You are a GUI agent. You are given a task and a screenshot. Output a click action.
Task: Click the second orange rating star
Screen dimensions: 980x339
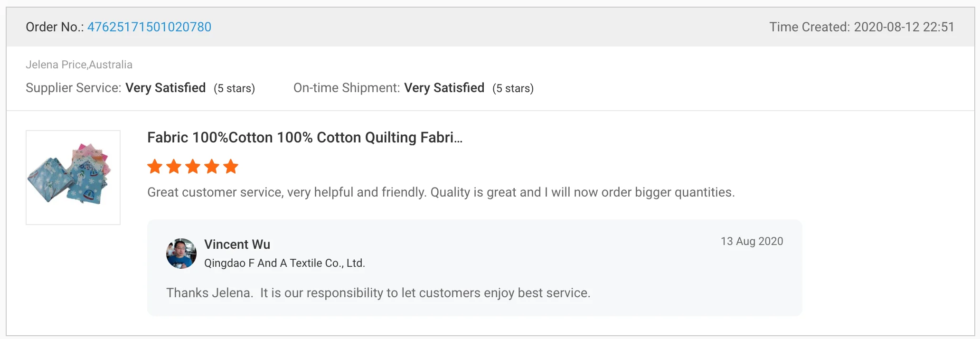(174, 167)
